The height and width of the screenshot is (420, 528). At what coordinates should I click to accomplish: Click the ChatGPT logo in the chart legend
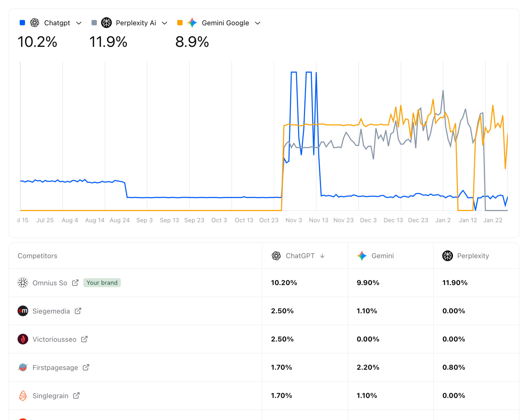[x=35, y=23]
